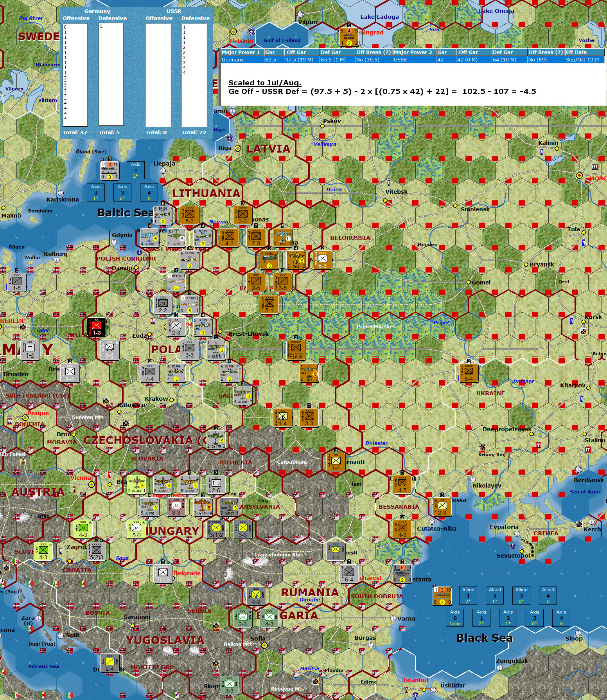This screenshot has height=700, width=607.
Task: Select the Soviet 5(2)2 headquarters counter
Action: [x=296, y=349]
